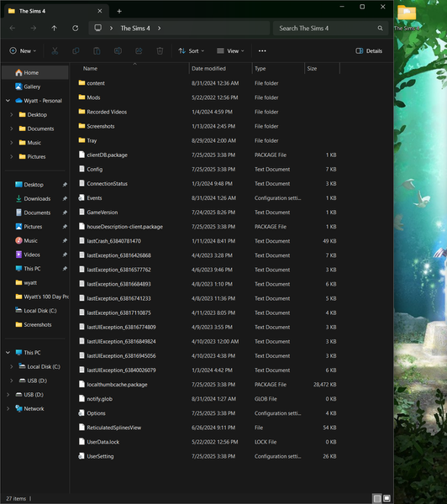Click the Delete trash icon

[x=160, y=50]
